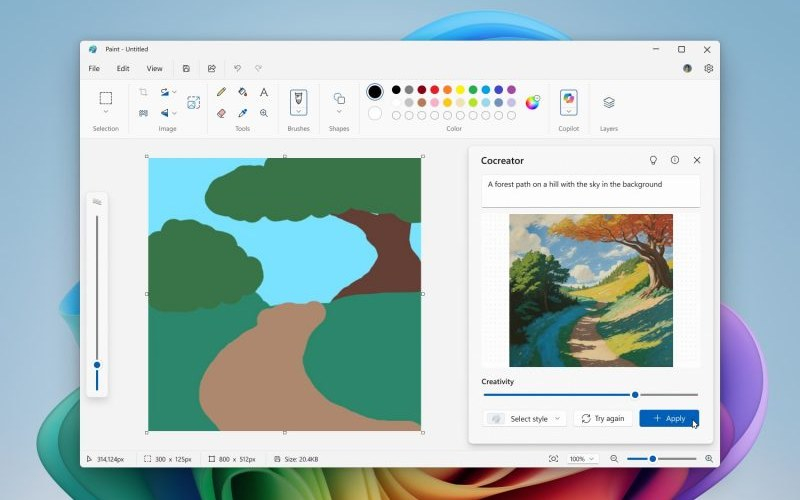This screenshot has width=800, height=500.
Task: Open the Edit colors wheel
Action: [533, 102]
